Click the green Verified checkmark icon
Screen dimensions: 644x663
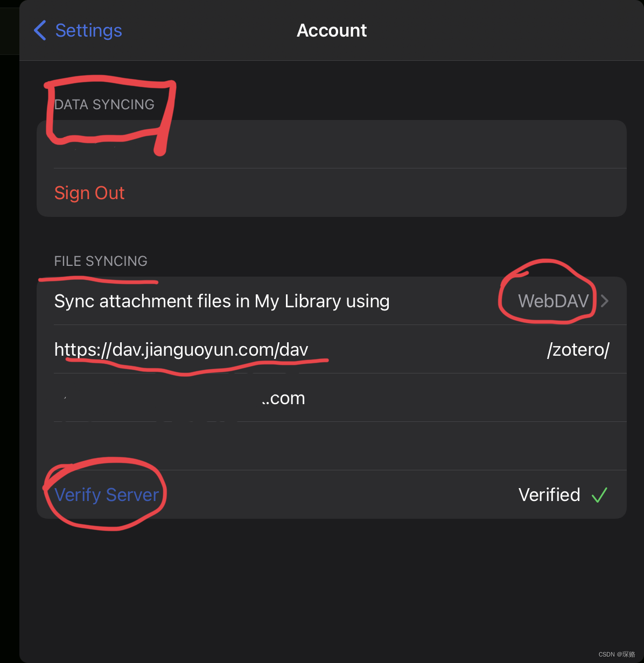599,495
